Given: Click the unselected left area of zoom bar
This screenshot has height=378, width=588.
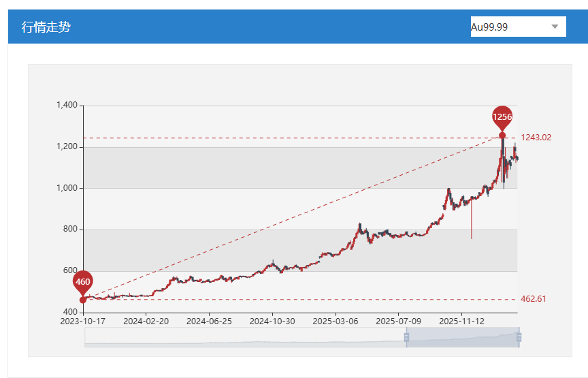Looking at the screenshot, I should [245, 337].
